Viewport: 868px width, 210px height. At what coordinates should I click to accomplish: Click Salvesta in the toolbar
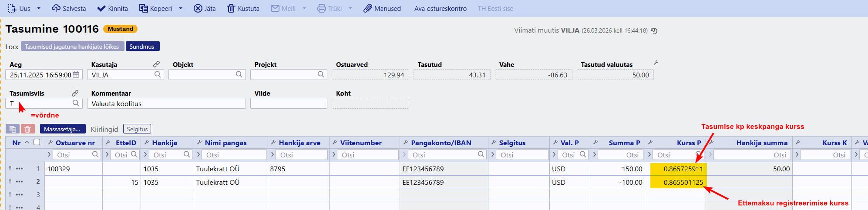pos(69,8)
